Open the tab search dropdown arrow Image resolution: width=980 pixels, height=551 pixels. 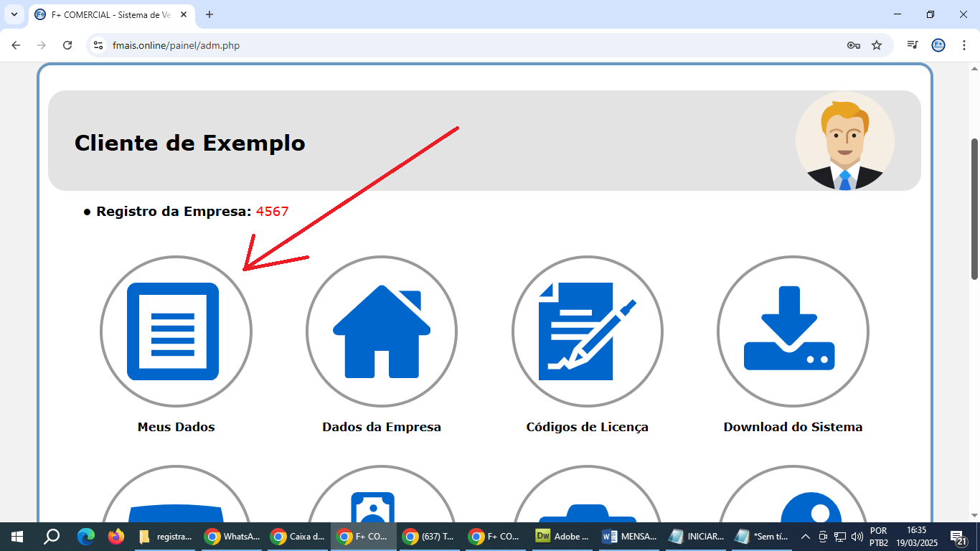coord(14,14)
